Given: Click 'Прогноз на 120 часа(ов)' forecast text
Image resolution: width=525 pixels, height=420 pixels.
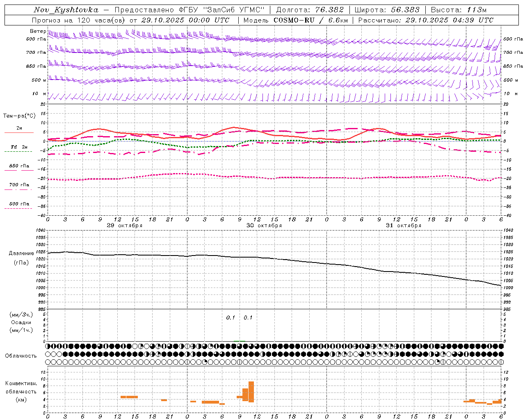Looking at the screenshot, I should (x=79, y=20).
